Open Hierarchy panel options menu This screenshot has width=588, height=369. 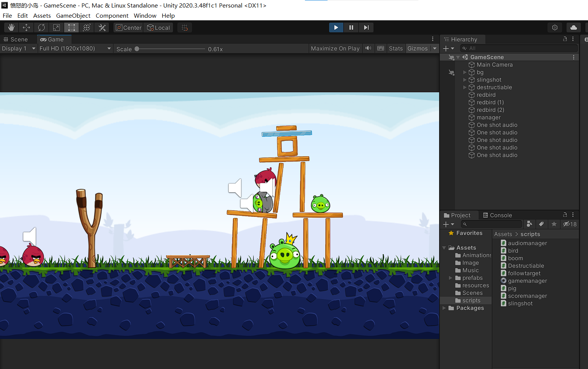(573, 39)
